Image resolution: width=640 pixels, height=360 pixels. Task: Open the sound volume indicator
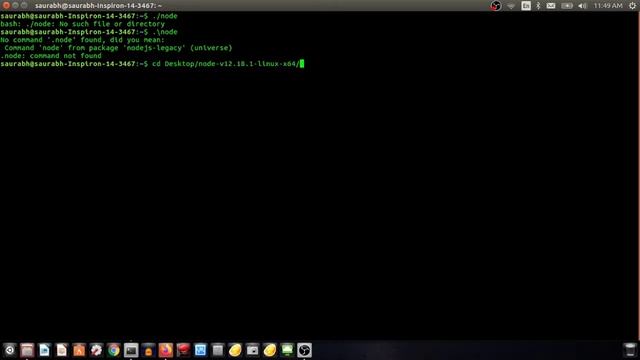[582, 6]
